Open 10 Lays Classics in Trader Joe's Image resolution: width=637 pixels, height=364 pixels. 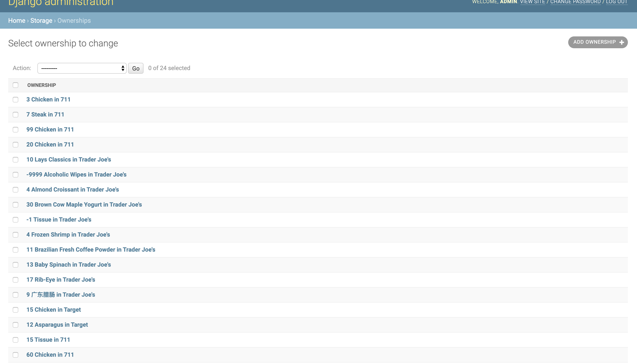pos(69,159)
